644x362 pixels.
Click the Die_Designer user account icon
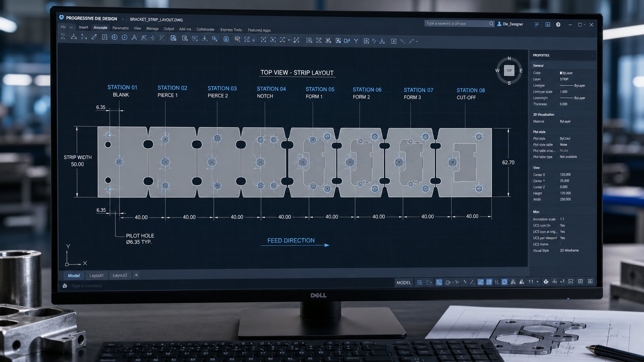coord(499,24)
